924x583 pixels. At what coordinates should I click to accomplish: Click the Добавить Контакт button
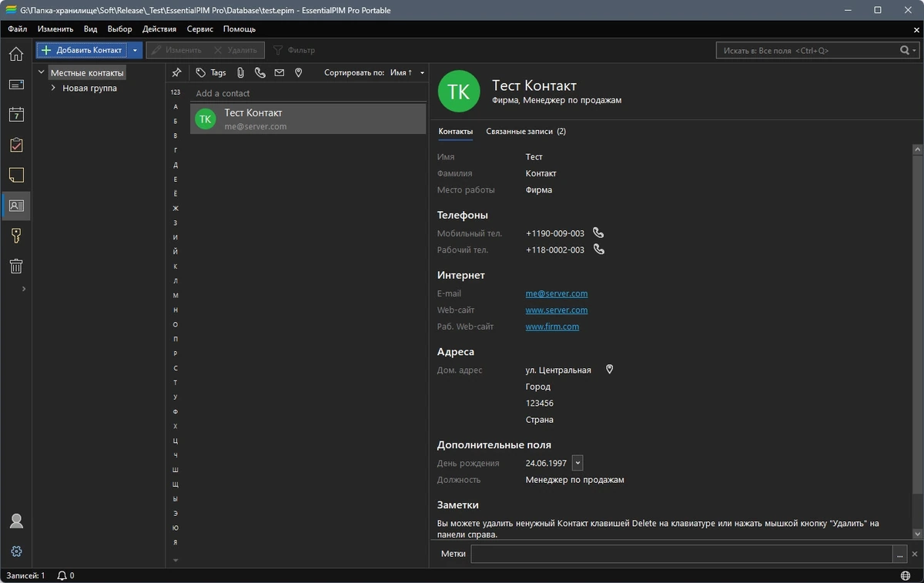click(82, 50)
